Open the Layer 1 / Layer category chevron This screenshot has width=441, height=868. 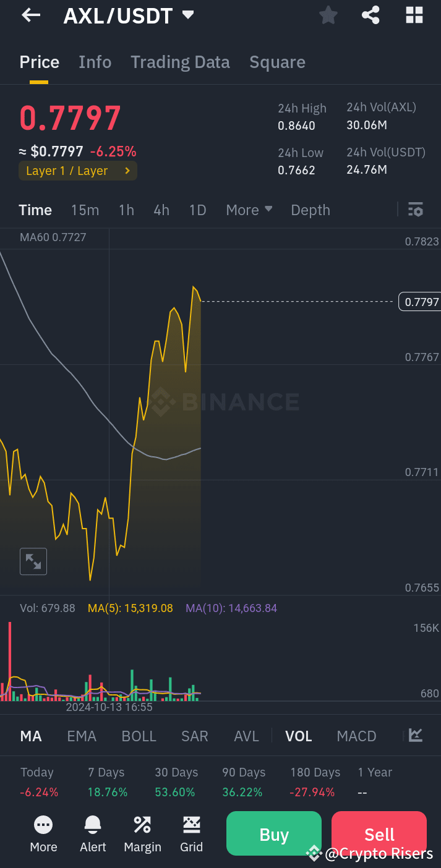click(128, 171)
